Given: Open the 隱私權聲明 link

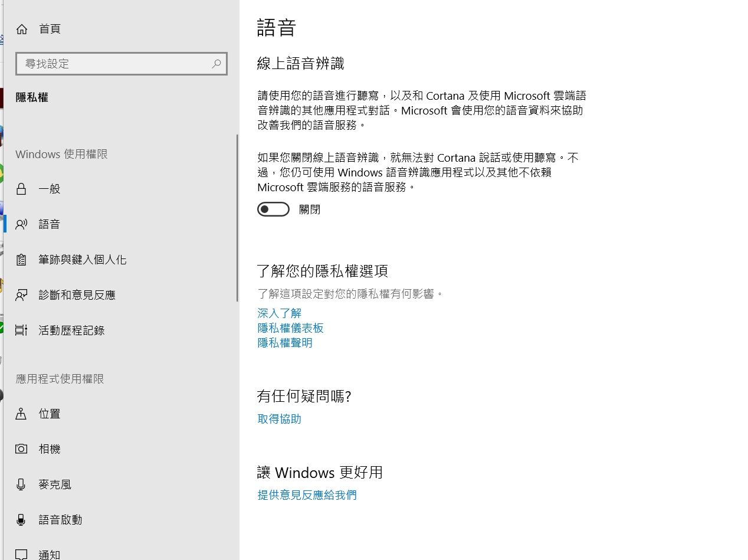Looking at the screenshot, I should 285,343.
